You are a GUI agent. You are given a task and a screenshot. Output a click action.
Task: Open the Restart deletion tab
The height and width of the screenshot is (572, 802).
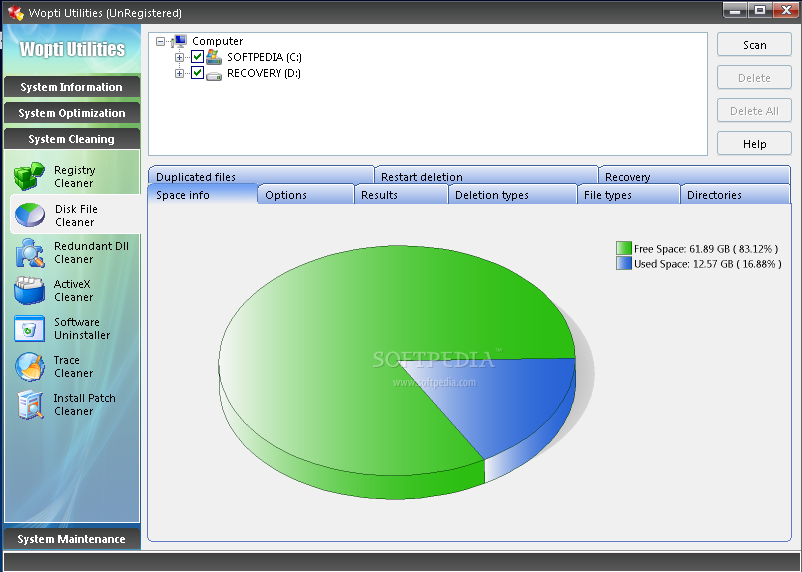(486, 176)
